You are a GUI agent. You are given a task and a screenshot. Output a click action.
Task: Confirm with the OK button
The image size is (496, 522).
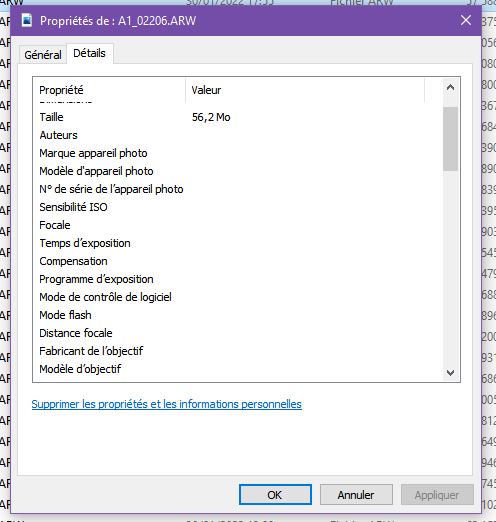click(275, 495)
